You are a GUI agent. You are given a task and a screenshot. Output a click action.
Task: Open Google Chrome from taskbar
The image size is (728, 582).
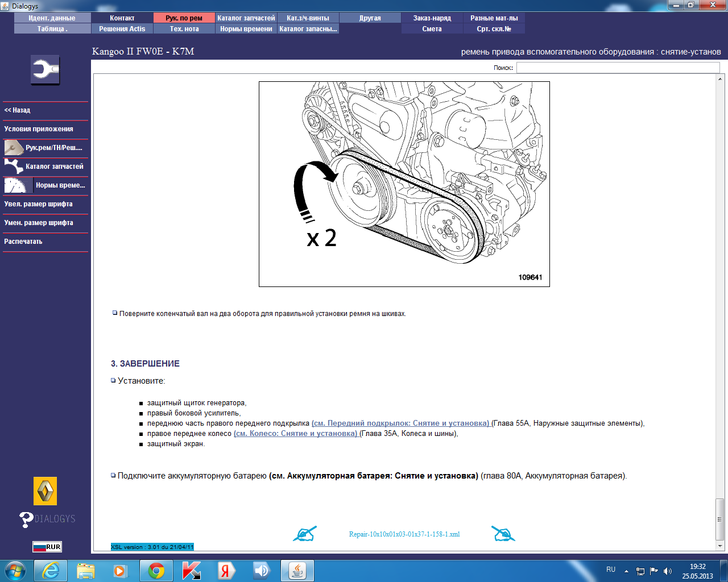pos(156,571)
